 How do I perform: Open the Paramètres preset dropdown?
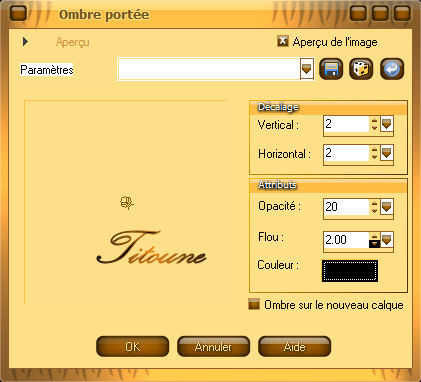tap(307, 69)
